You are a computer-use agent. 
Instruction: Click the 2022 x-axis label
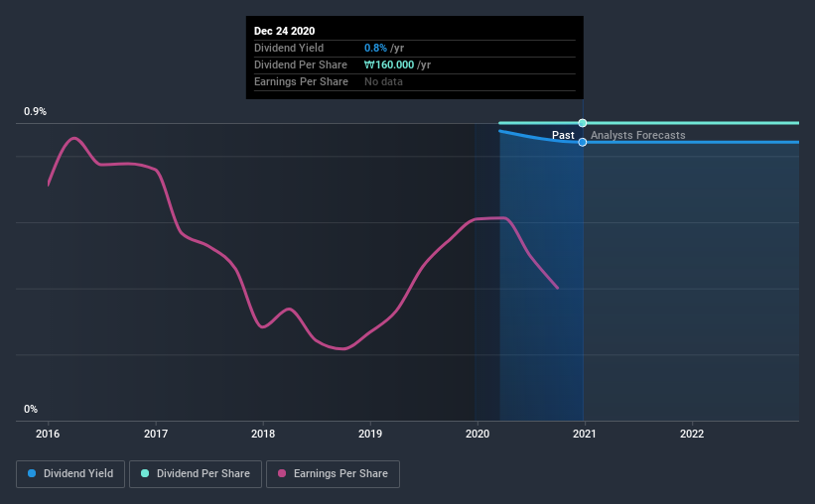692,434
